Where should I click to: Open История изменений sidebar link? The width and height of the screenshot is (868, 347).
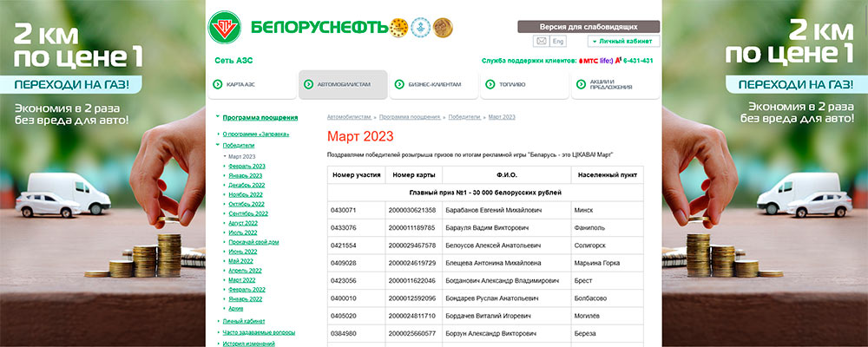point(248,344)
